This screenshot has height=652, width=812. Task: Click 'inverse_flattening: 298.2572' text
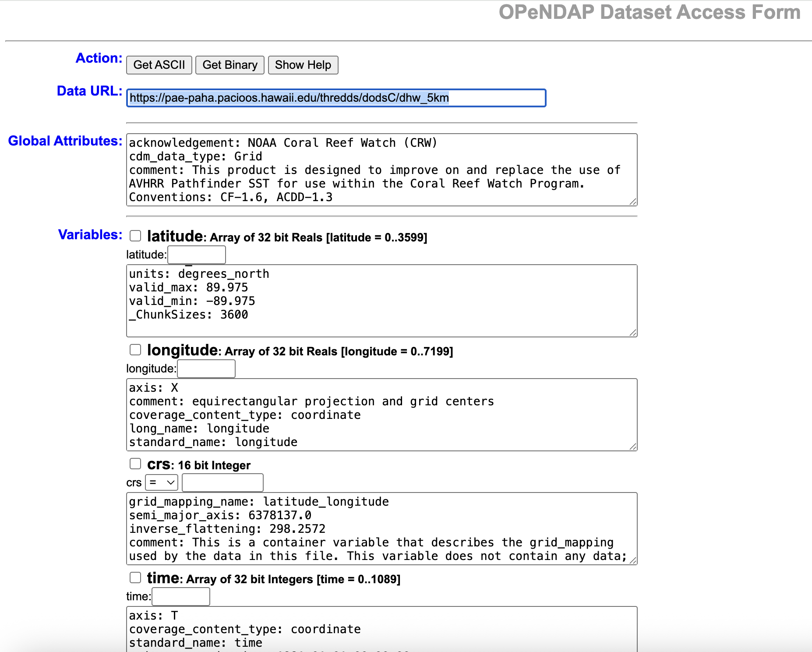227,529
